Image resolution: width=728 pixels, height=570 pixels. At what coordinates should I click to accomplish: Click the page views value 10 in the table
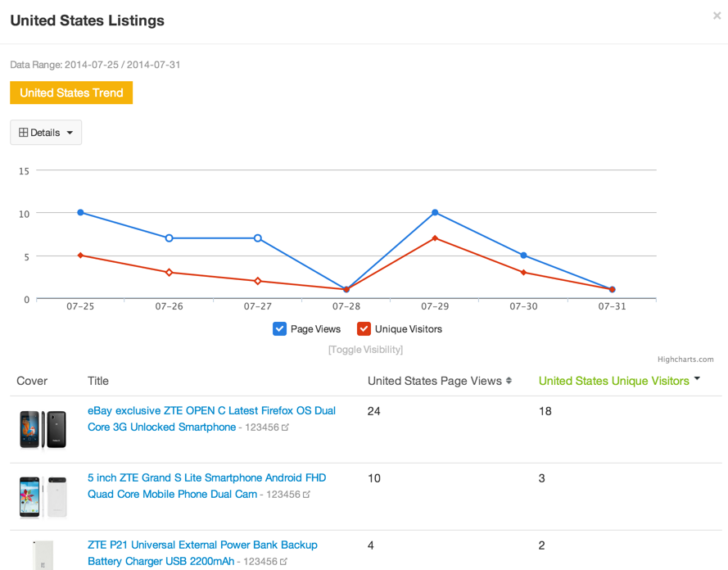[x=373, y=478]
